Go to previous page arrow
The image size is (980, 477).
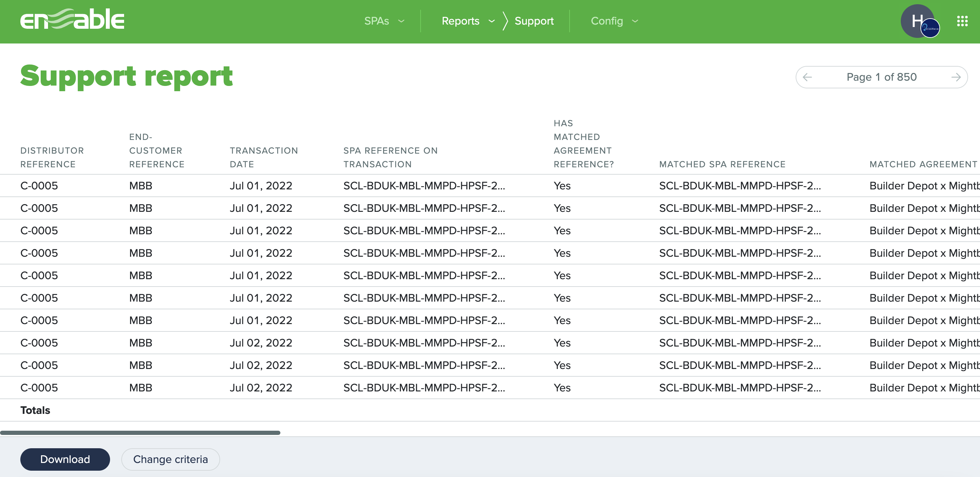tap(807, 77)
